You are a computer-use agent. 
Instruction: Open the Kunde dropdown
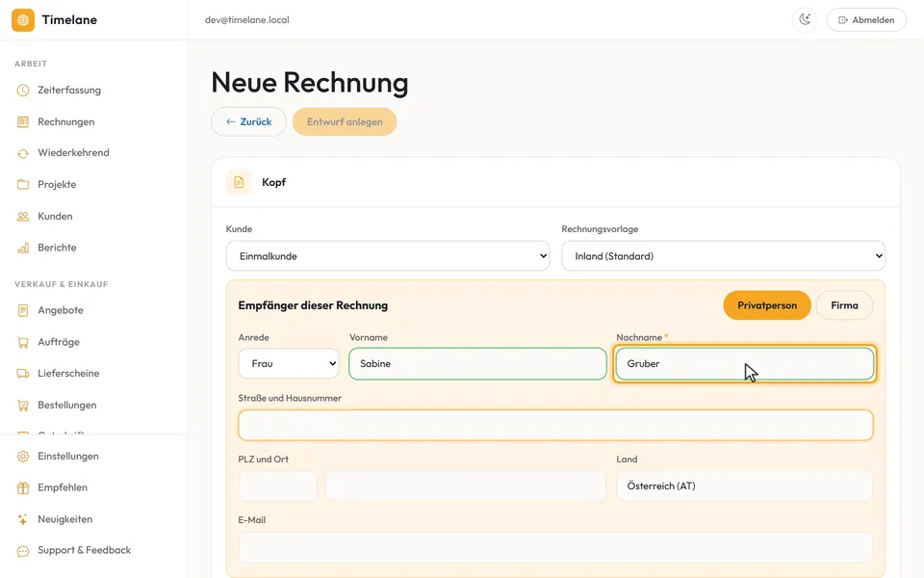point(388,256)
